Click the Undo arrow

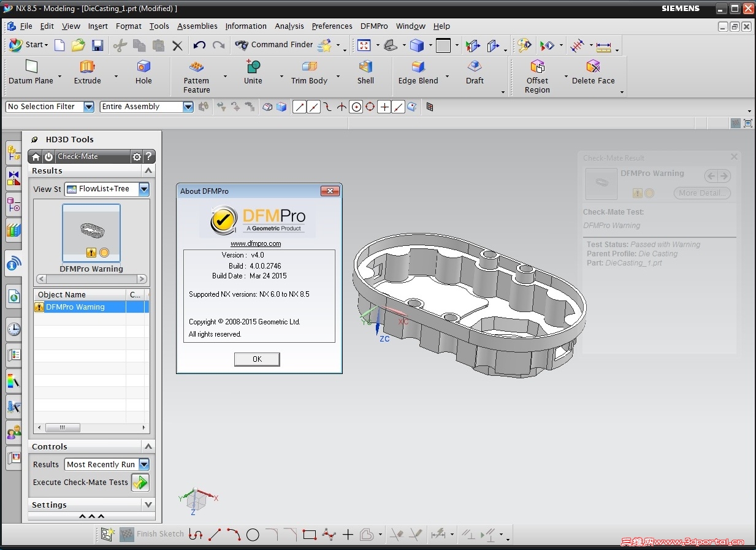tap(199, 45)
